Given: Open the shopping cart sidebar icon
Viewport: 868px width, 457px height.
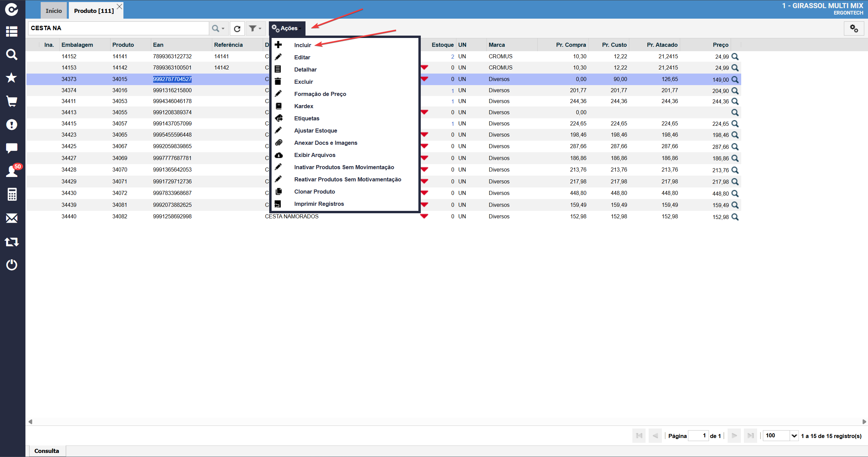Looking at the screenshot, I should [12, 101].
